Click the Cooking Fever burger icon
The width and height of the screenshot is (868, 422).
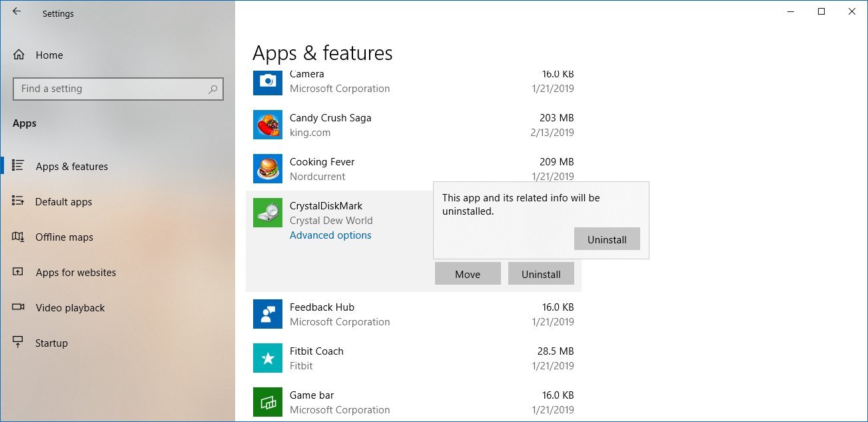tap(267, 169)
